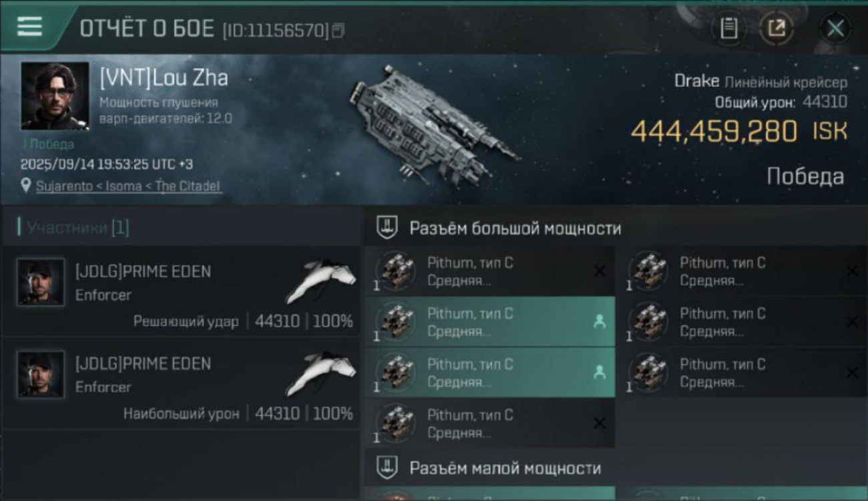Tap the X mark on top-left Pithum module
Screen dimensions: 868x501
tap(600, 271)
